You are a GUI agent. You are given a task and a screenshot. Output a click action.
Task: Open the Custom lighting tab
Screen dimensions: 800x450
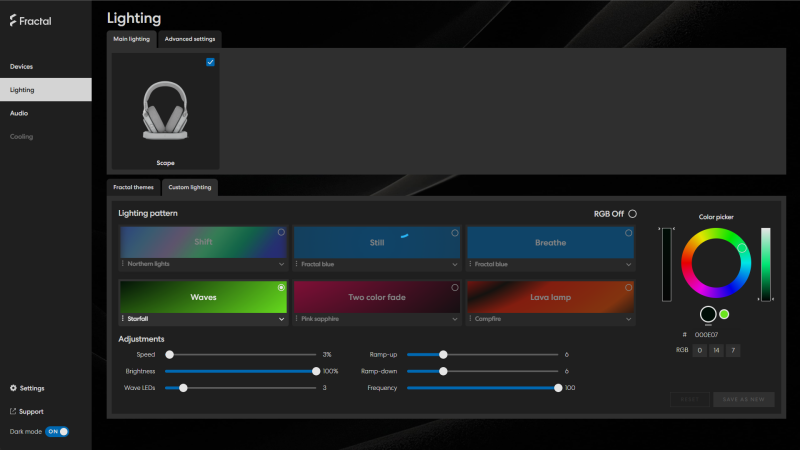click(190, 187)
